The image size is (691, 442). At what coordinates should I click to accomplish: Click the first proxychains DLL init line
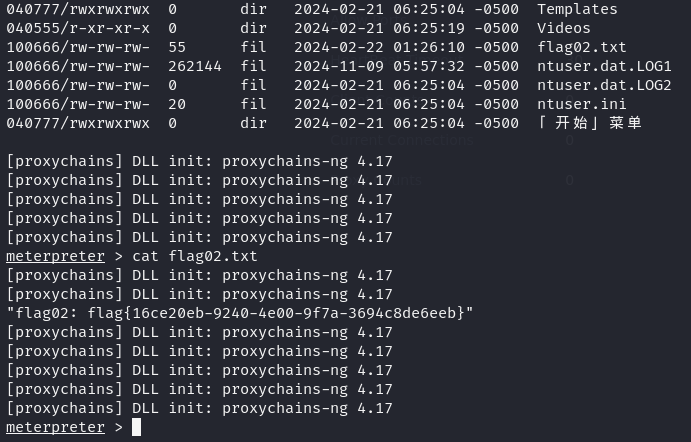(x=199, y=161)
